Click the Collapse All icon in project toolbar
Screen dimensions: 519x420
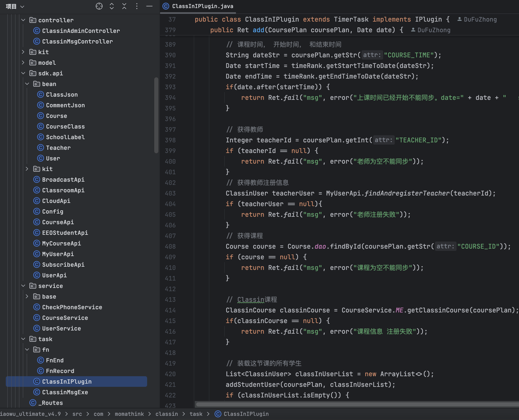tap(124, 6)
